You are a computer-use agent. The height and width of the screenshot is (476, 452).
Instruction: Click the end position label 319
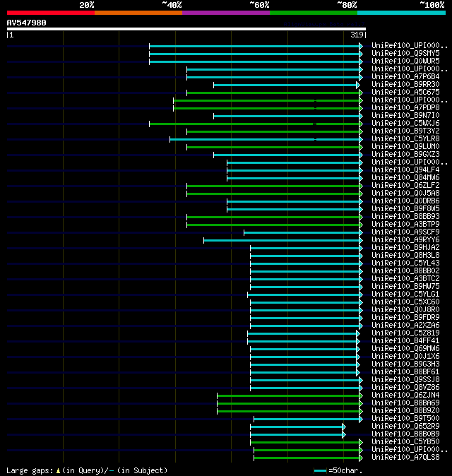click(357, 35)
